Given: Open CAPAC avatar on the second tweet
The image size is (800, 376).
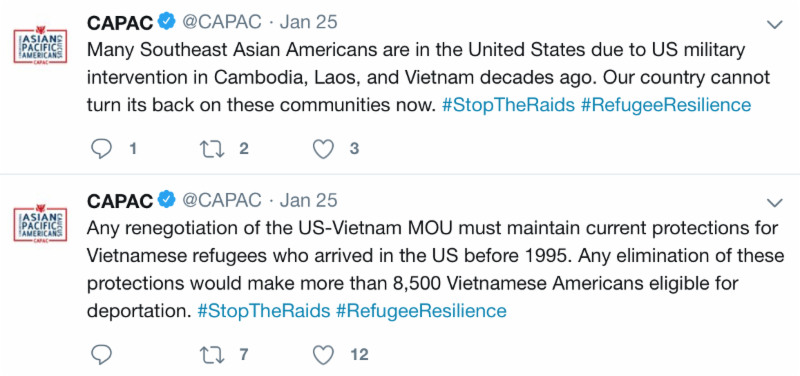Looking at the screenshot, I should [40, 224].
